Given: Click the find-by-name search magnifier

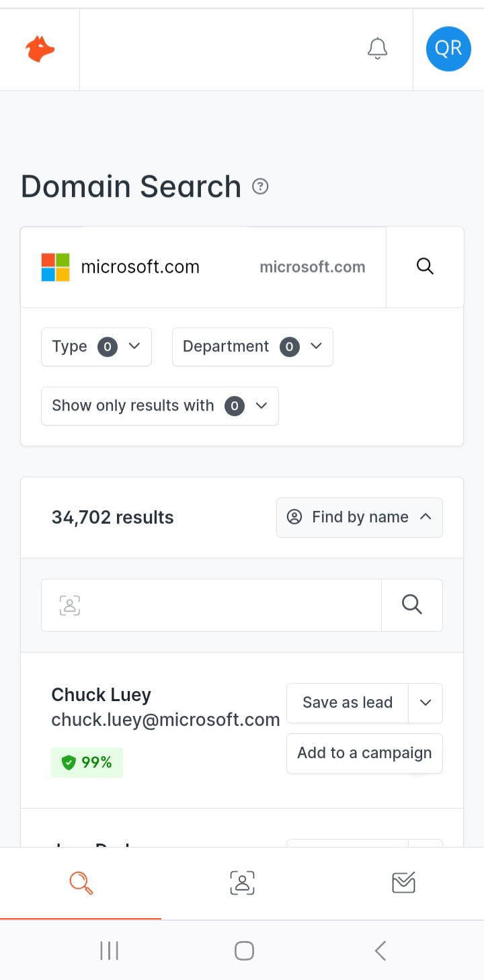Looking at the screenshot, I should [412, 605].
